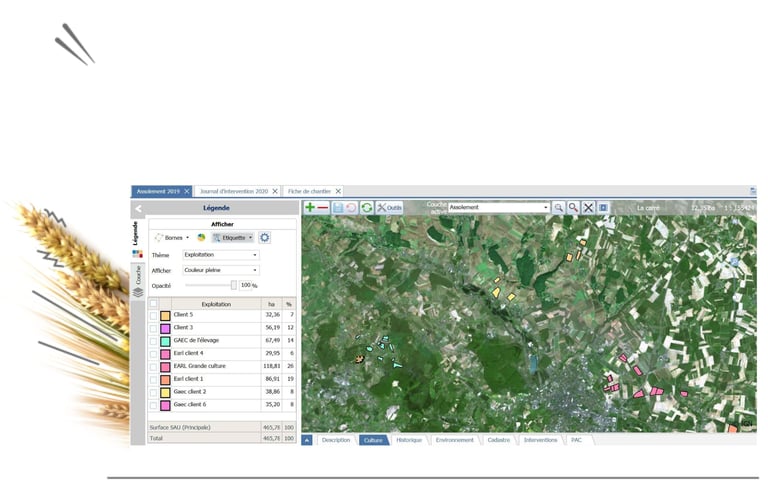This screenshot has width=768, height=500.
Task: Open the PAC tab
Action: pyautogui.click(x=576, y=440)
